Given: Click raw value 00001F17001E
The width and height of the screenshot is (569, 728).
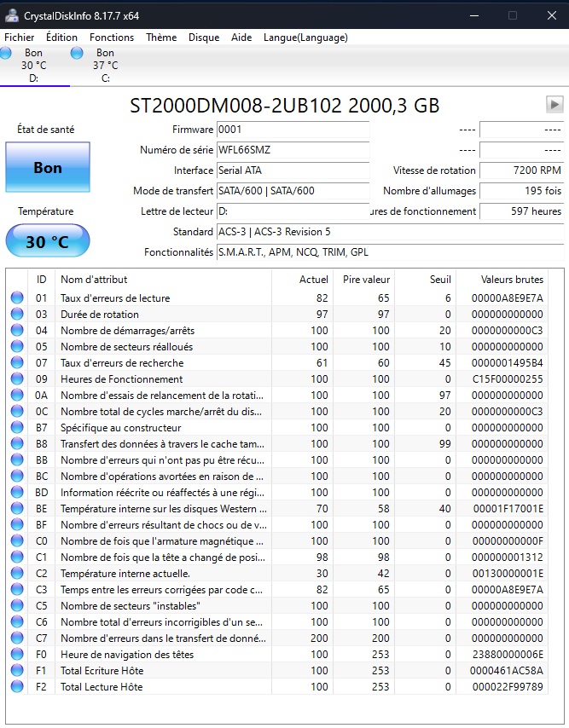Looking at the screenshot, I should coord(508,508).
